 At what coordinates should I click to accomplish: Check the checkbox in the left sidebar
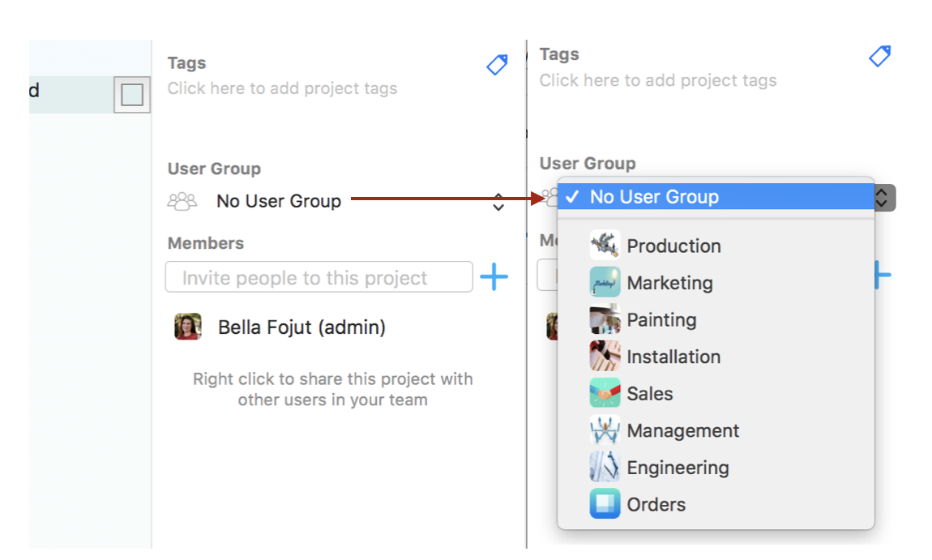132,94
